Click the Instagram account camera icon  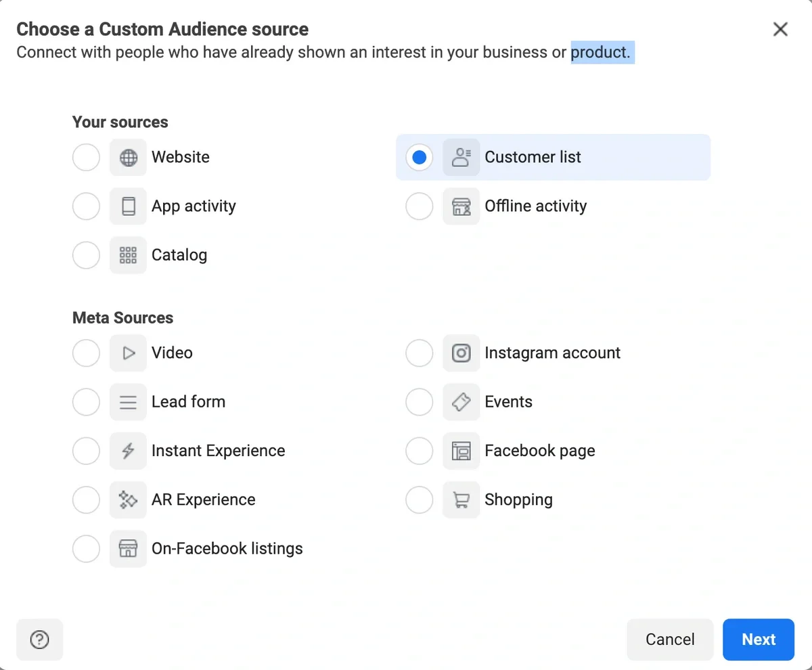tap(461, 353)
